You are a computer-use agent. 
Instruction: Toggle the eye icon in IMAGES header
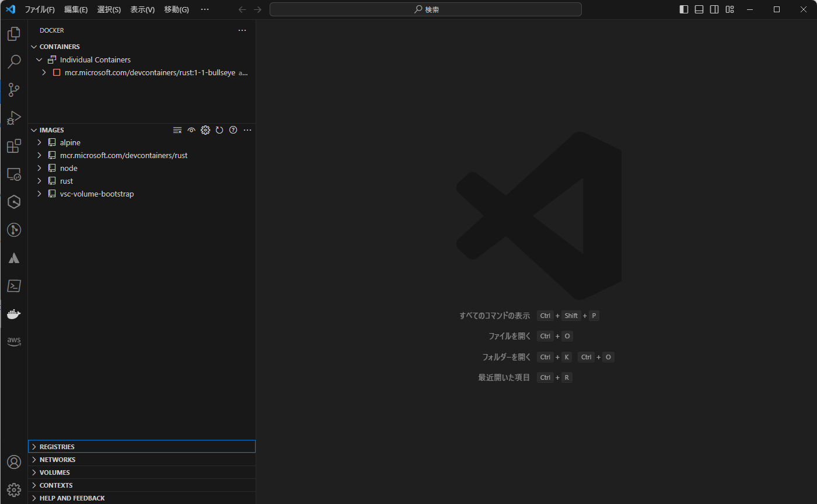[191, 130]
